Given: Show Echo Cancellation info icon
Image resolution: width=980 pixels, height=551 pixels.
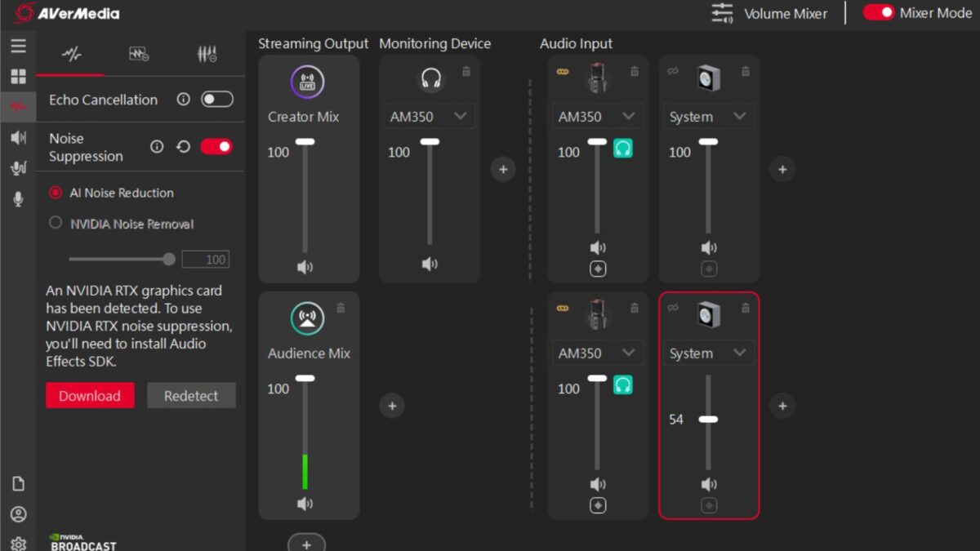Looking at the screenshot, I should [183, 99].
